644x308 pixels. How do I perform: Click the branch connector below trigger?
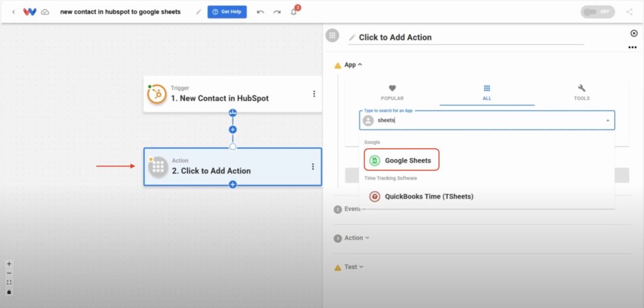[233, 113]
